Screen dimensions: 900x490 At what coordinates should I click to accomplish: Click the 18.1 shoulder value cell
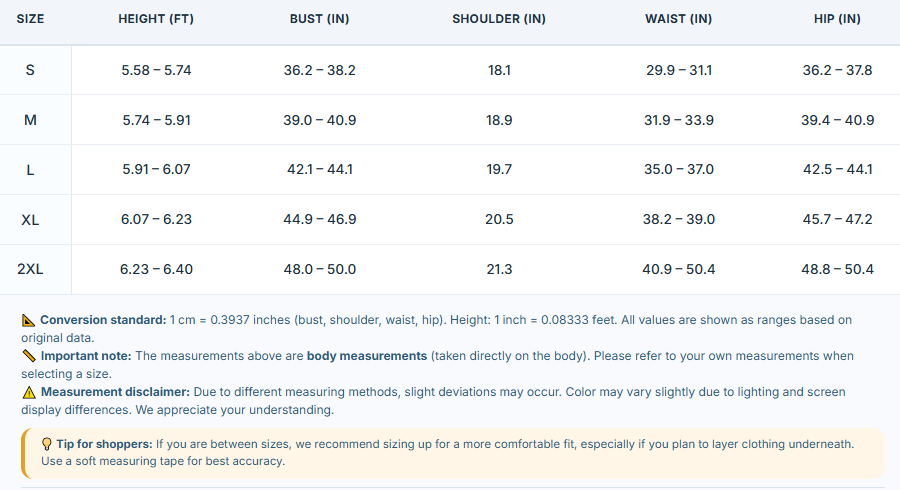pos(499,71)
